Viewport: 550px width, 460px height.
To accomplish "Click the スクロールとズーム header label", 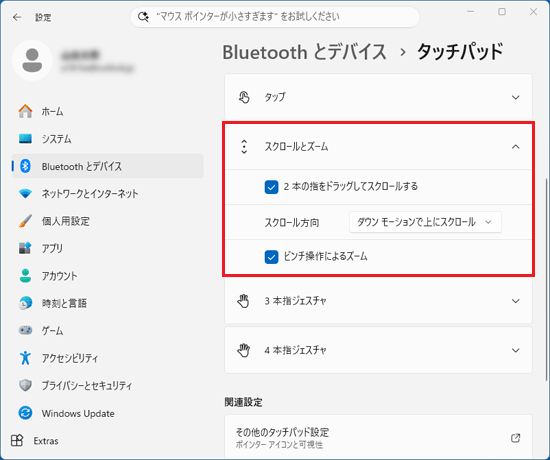I will pyautogui.click(x=296, y=147).
